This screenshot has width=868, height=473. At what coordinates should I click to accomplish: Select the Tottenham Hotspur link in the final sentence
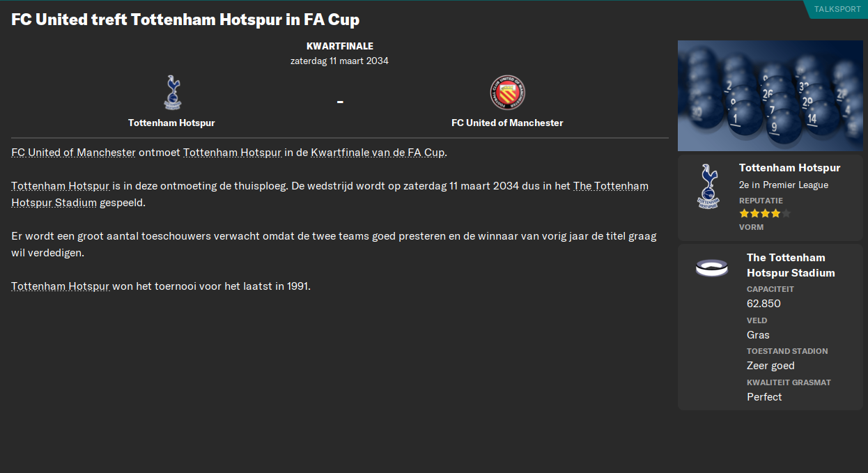click(x=59, y=286)
